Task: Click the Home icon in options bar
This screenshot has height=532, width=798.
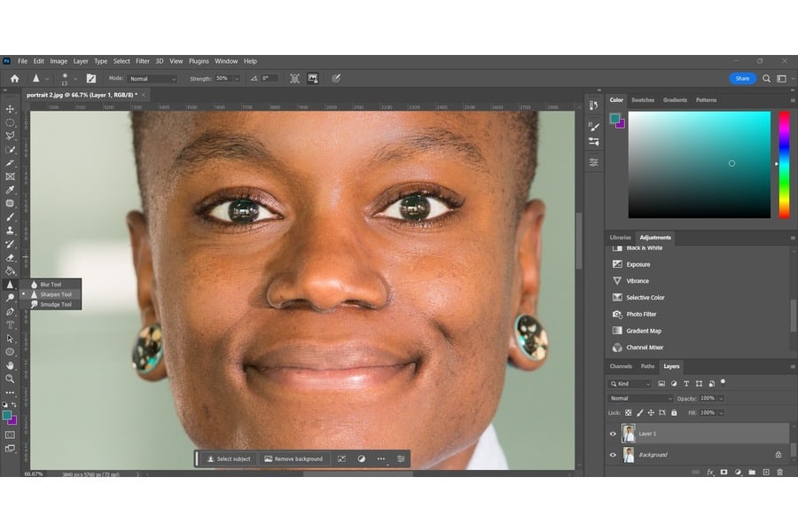Action: coord(15,78)
